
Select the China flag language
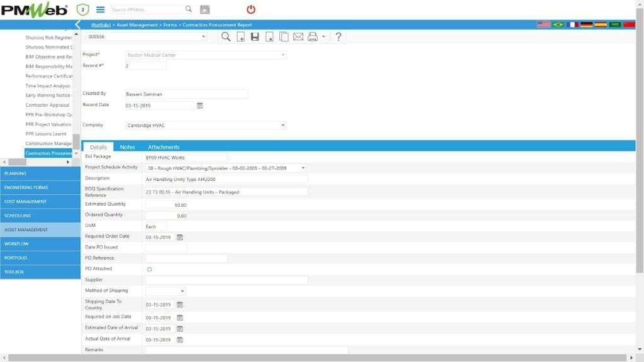[629, 25]
